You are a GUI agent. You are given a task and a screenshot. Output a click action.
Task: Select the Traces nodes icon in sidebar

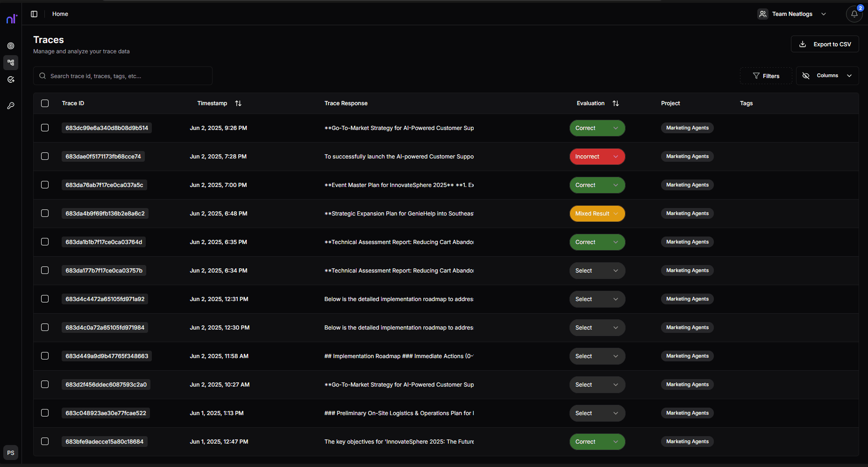coord(11,63)
